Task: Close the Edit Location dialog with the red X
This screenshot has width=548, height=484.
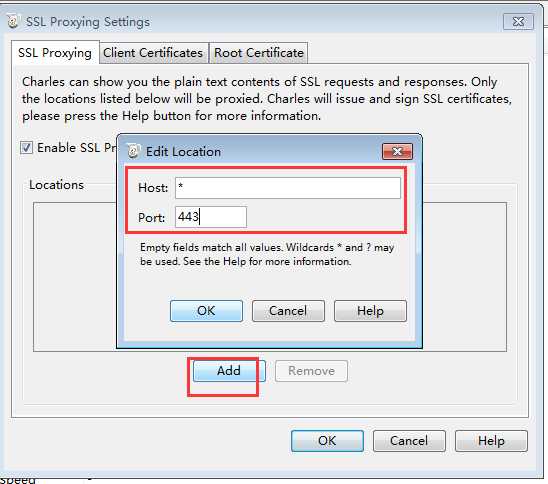Action: coord(397,151)
